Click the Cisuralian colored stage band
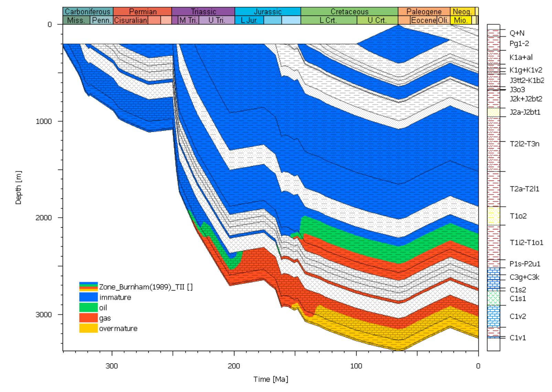Screen dimensions: 552x392 coord(131,21)
